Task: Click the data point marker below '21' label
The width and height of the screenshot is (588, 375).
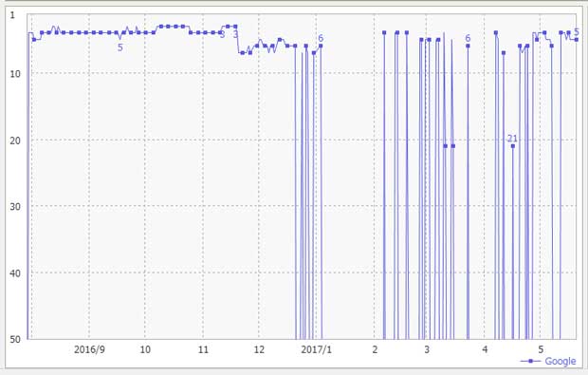Action: (x=513, y=146)
